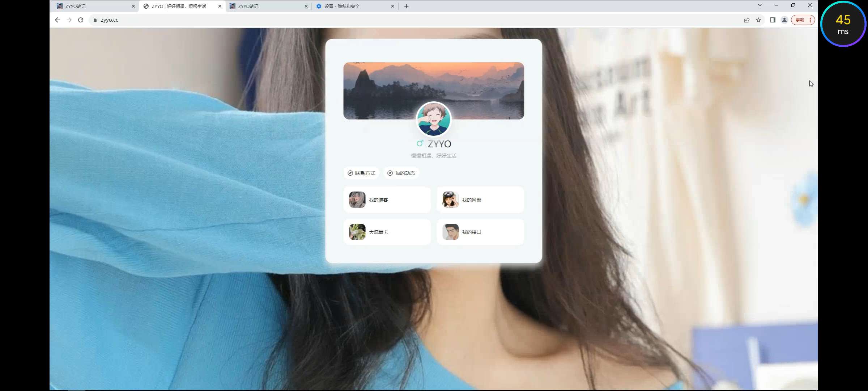Image resolution: width=868 pixels, height=391 pixels.
Task: Click the browser forward arrow
Action: click(69, 20)
